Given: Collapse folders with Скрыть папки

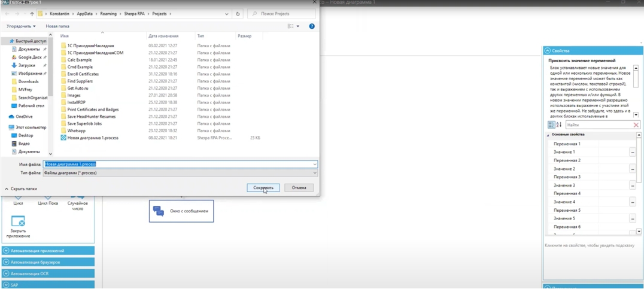Looking at the screenshot, I should coord(21,189).
